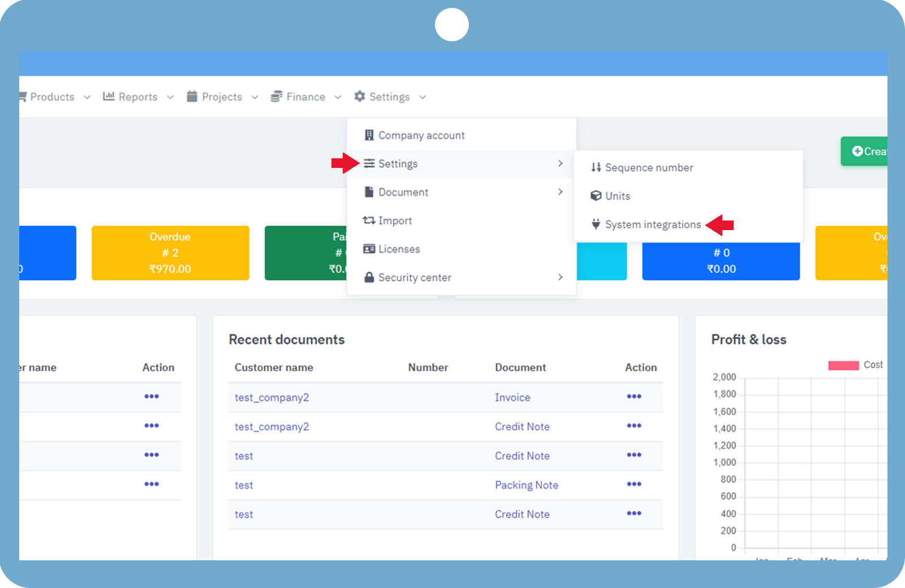The image size is (905, 588).
Task: Click the Sequence number sort icon
Action: 596,167
